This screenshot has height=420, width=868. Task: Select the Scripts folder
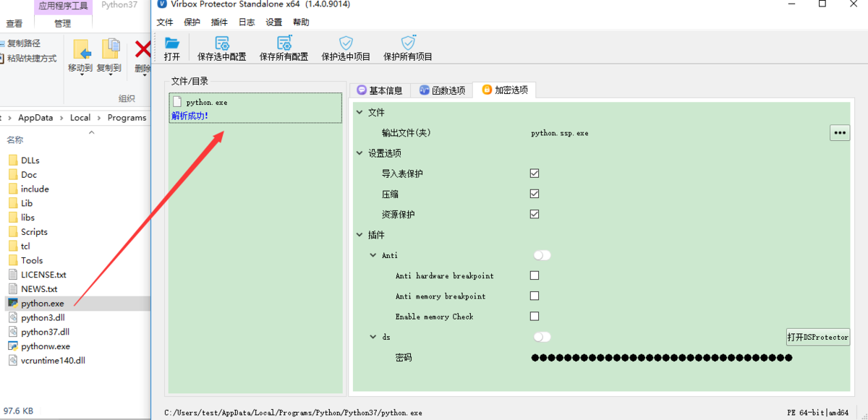tap(28, 232)
